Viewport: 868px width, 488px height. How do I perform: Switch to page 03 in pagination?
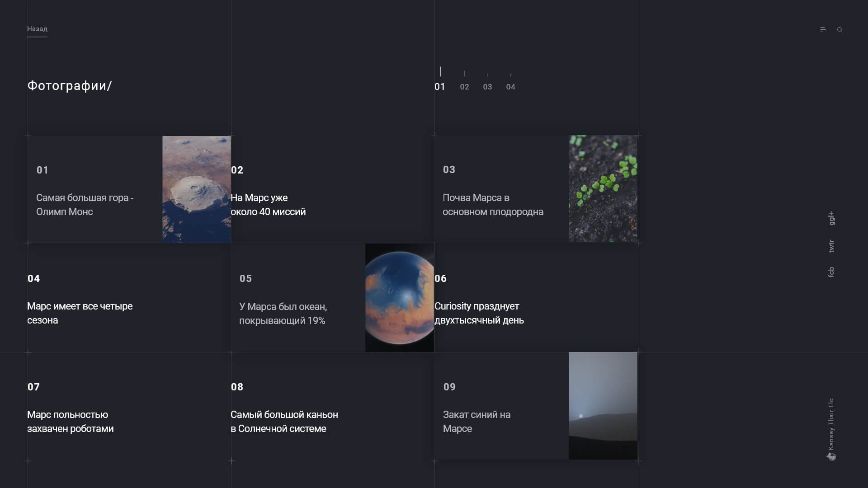tap(487, 87)
